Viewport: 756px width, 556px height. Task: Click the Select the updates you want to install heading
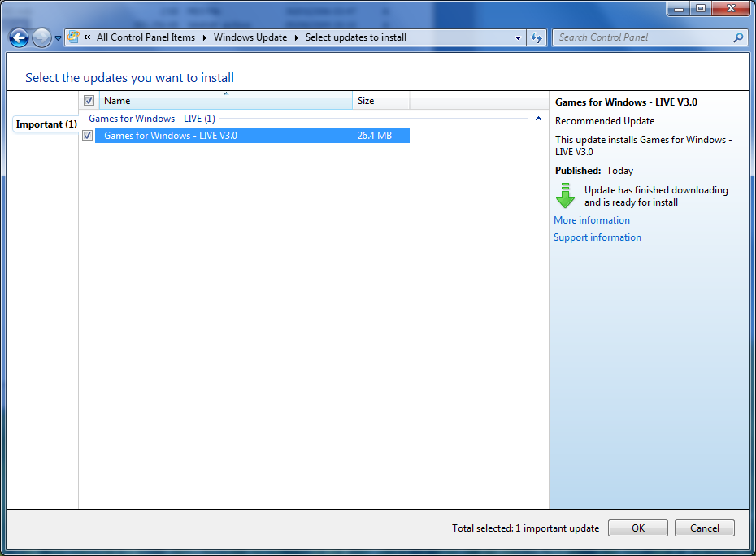pyautogui.click(x=130, y=78)
